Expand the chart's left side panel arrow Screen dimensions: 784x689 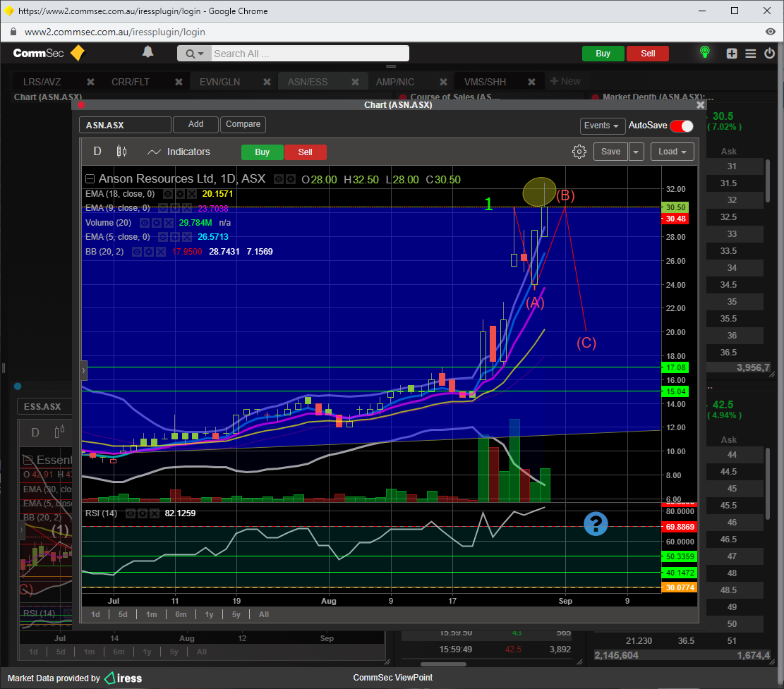(x=84, y=371)
